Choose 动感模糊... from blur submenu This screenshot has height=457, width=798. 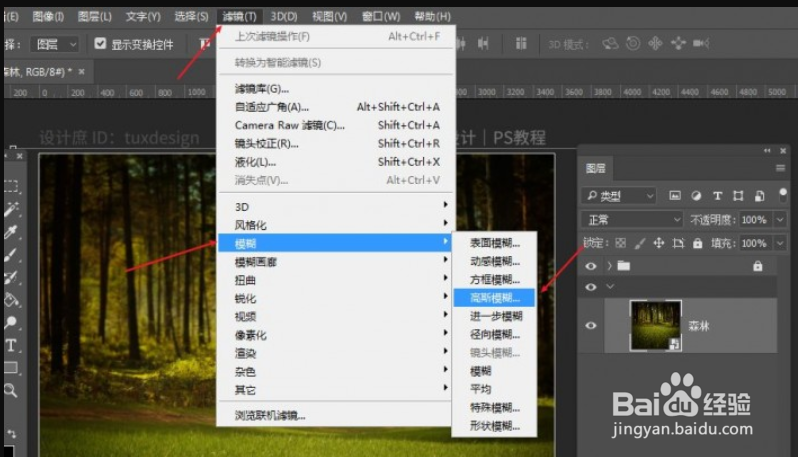(494, 261)
